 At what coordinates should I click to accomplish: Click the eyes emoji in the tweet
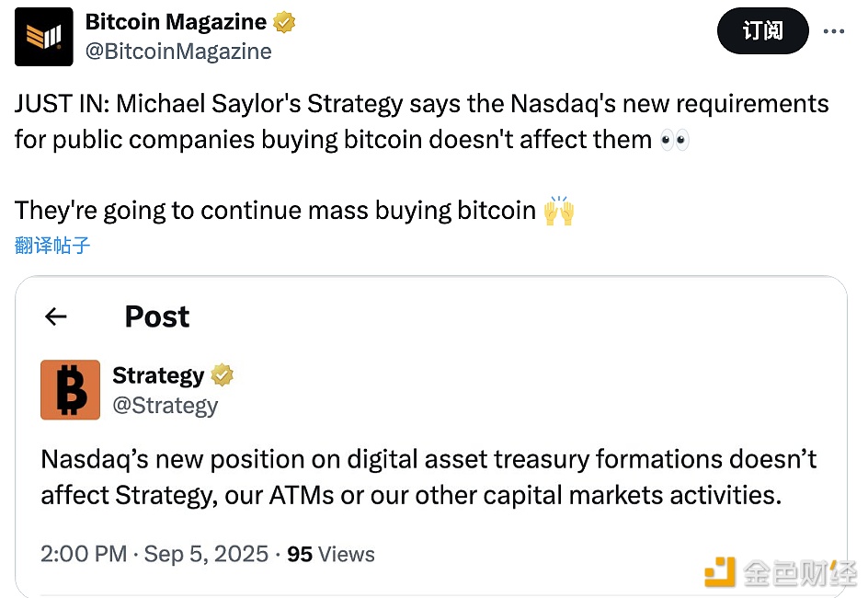click(x=675, y=140)
